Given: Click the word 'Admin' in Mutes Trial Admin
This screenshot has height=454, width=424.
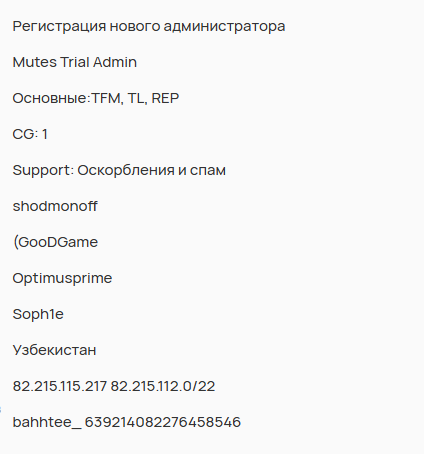Looking at the screenshot, I should [115, 62].
